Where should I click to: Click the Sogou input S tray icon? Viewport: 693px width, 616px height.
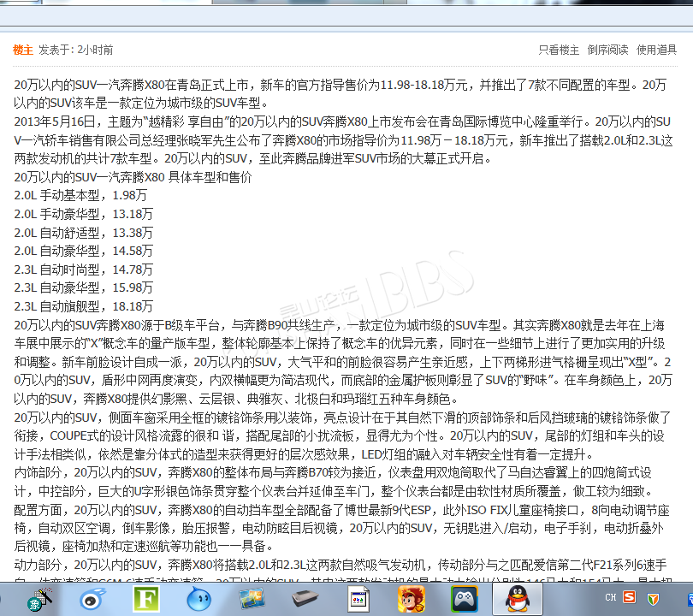(630, 597)
